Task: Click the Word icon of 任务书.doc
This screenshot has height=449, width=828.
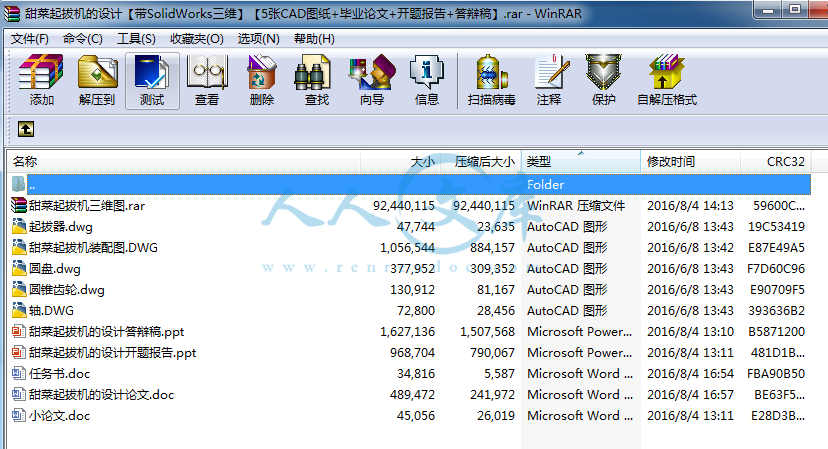Action: [19, 373]
